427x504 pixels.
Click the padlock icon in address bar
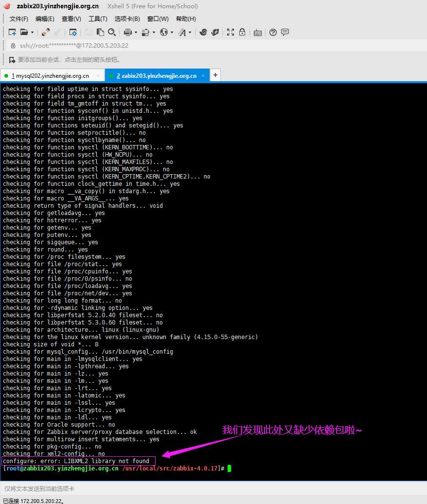13,46
